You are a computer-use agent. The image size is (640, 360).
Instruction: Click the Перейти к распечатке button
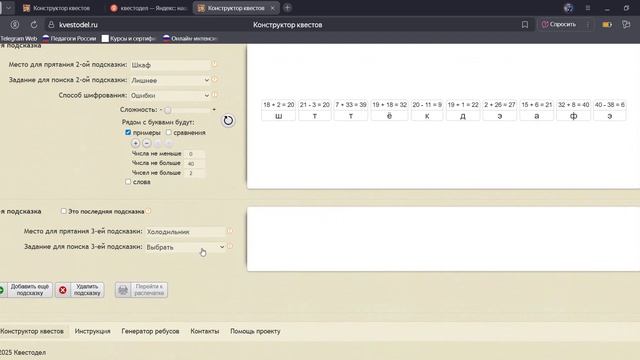coord(141,290)
